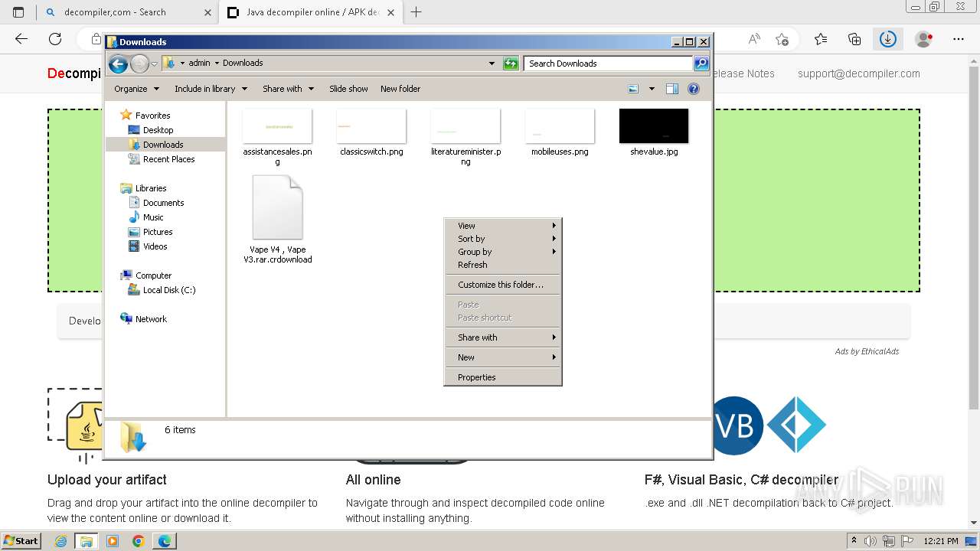The width and height of the screenshot is (980, 551).
Task: Open Edge profile avatar icon
Action: click(924, 39)
